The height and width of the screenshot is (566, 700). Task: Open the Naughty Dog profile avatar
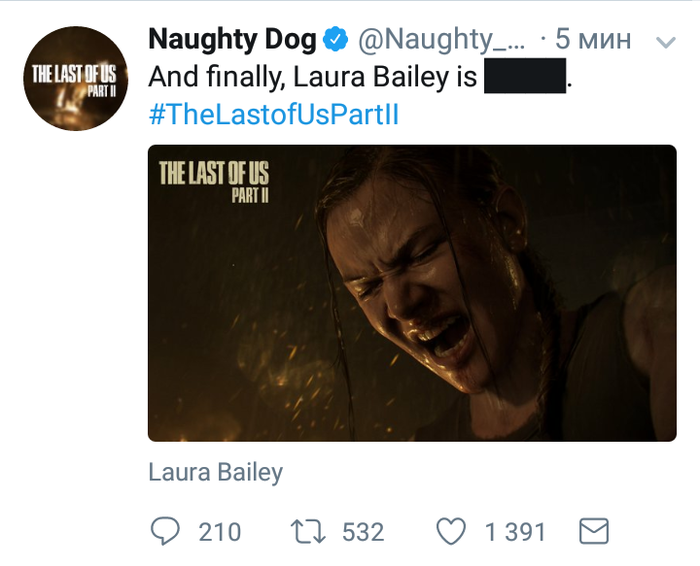[74, 80]
